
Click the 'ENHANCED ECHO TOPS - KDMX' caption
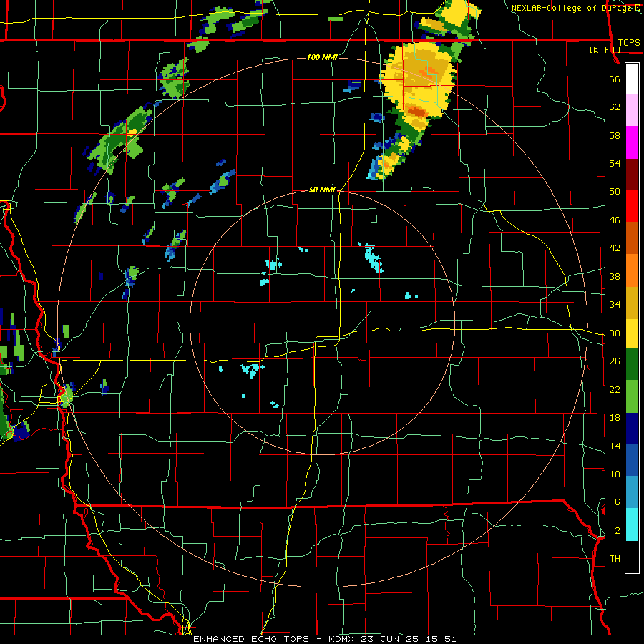(275, 639)
